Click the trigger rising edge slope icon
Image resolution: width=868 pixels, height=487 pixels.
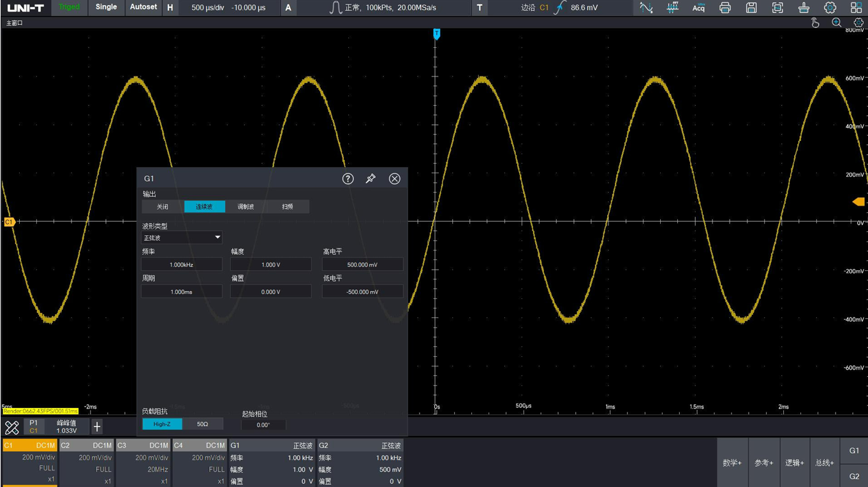coord(560,8)
